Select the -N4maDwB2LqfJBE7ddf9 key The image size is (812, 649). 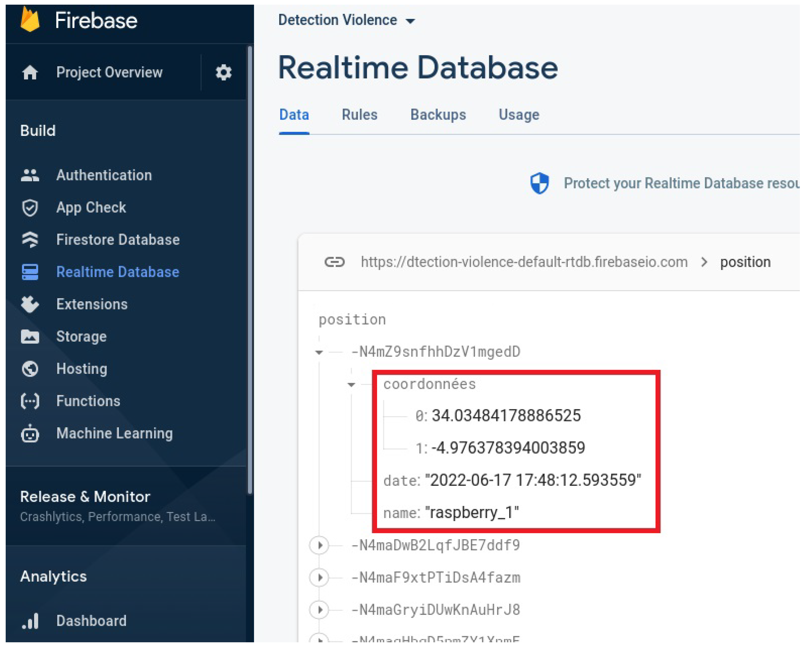coord(435,545)
